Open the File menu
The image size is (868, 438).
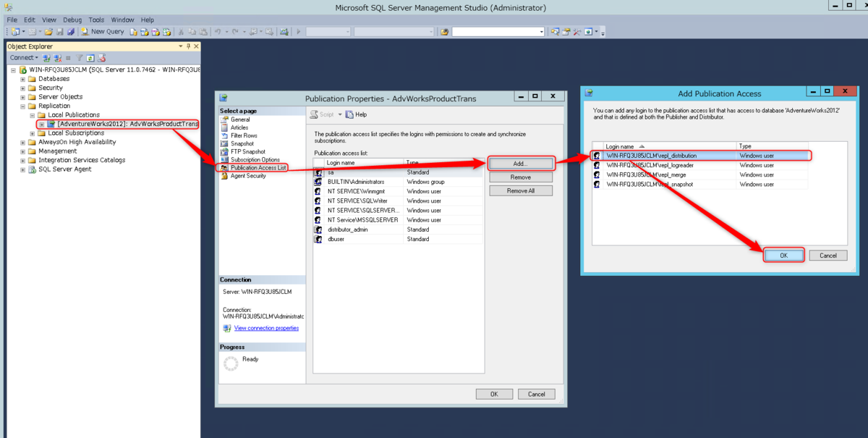point(12,20)
